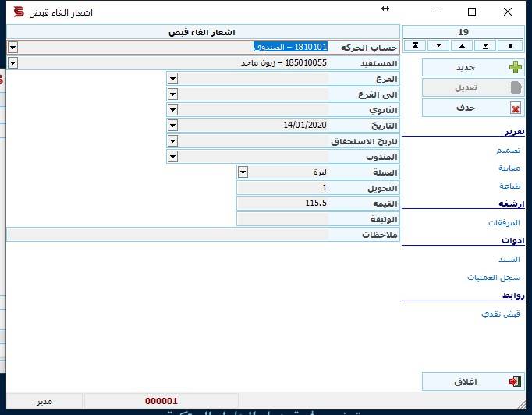532x415 pixels.
Task: Go to next record down arrow
Action: 438,45
